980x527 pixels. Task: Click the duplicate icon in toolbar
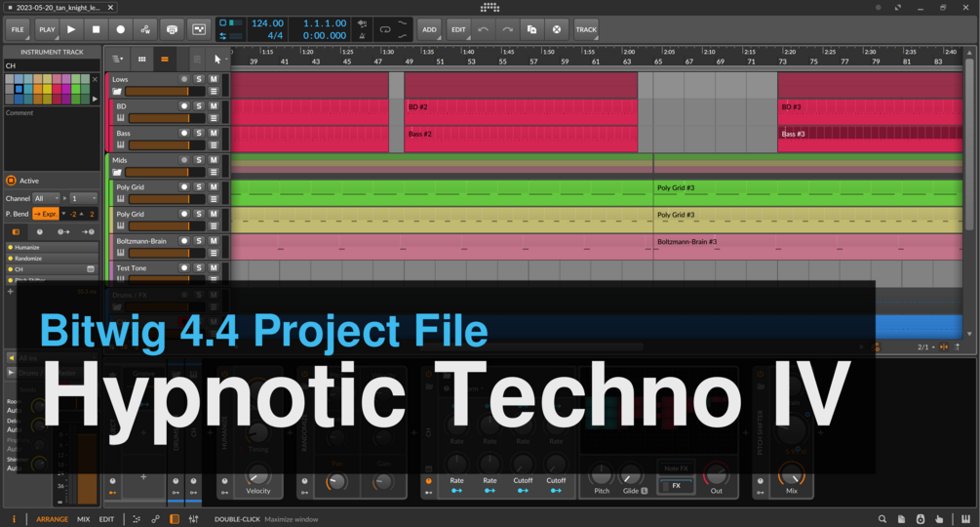(531, 29)
